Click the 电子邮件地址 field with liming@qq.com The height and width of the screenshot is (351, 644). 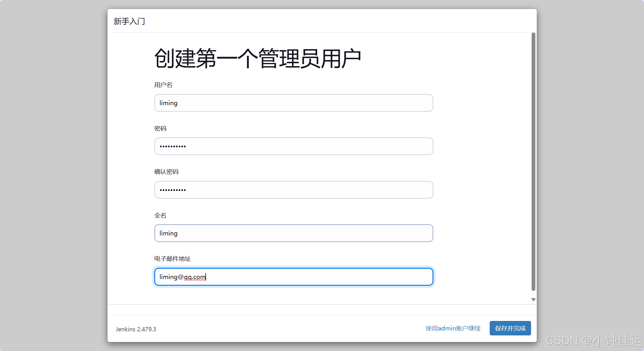[x=294, y=277]
